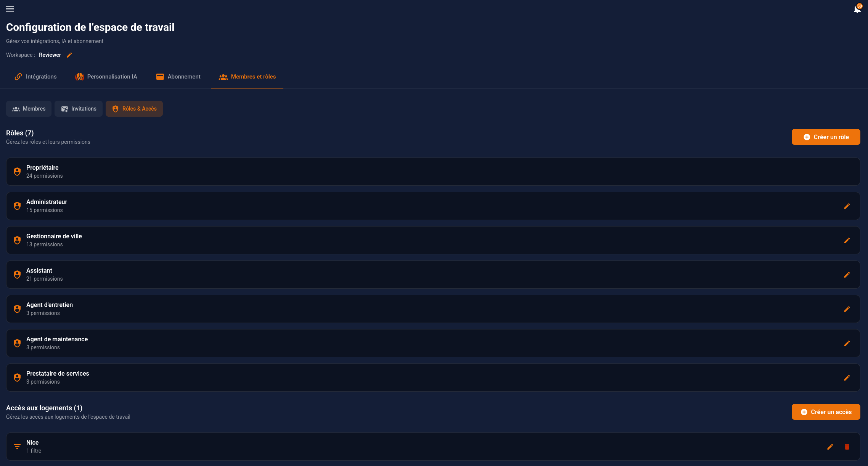
Task: Edit the Prestataire de services role
Action: pyautogui.click(x=847, y=378)
